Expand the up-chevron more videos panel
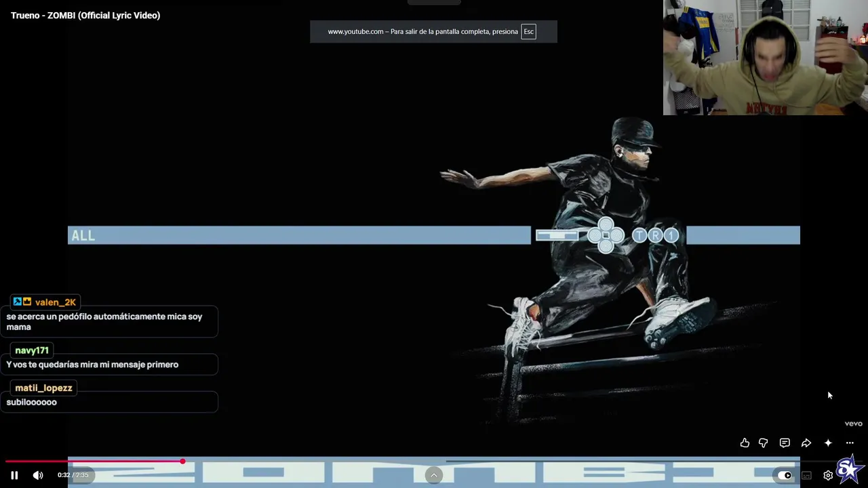The image size is (868, 488). 434,475
